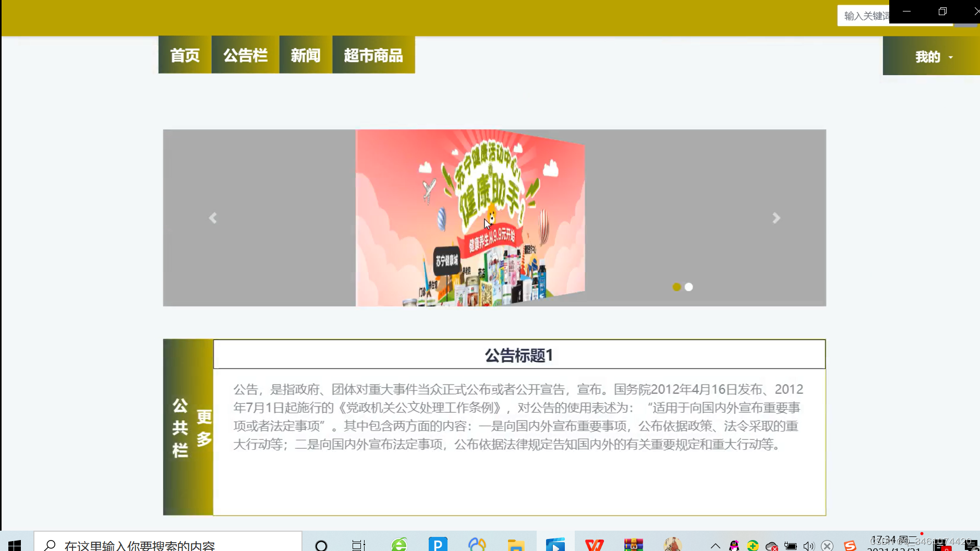Open green 360 security tray icon
This screenshot has height=551, width=980.
point(753,546)
